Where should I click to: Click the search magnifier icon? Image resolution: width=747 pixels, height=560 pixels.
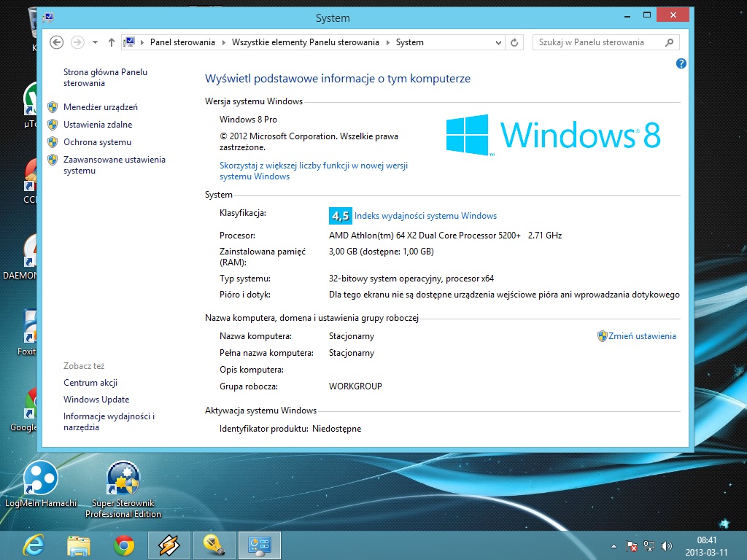click(x=670, y=42)
